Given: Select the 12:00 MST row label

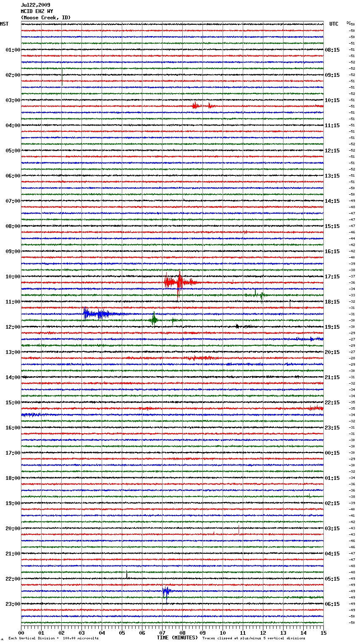Looking at the screenshot, I should tap(13, 327).
